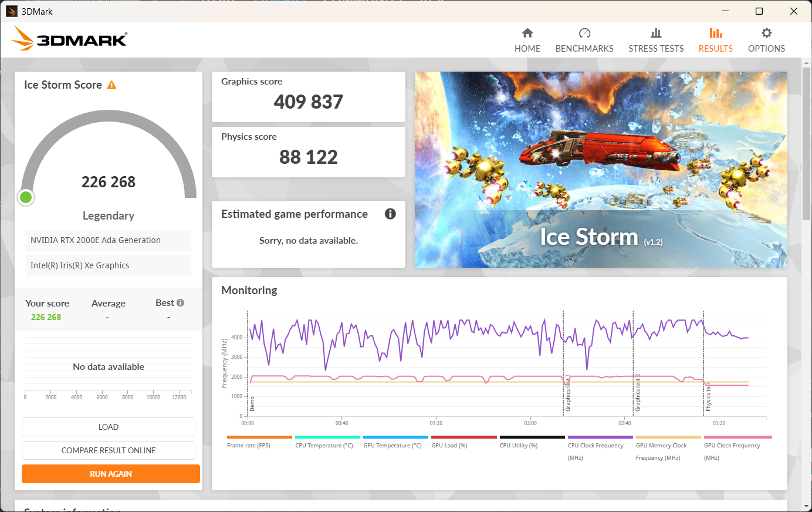Click the overall score 226 268 in the gauge
This screenshot has height=512, width=812.
coord(109,182)
